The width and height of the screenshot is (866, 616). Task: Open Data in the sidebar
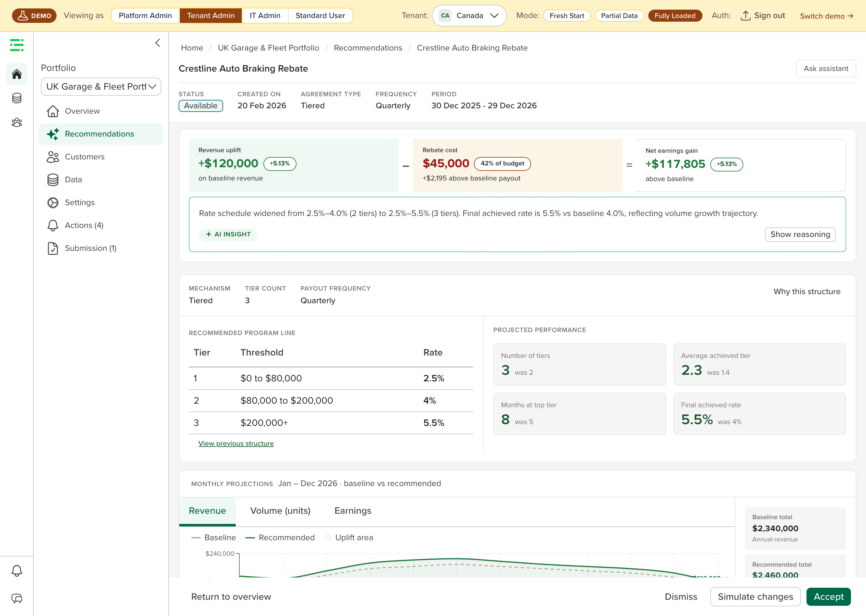pyautogui.click(x=101, y=180)
